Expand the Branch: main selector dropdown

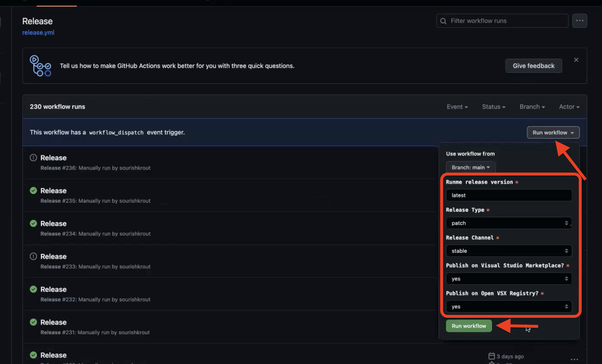pos(470,167)
